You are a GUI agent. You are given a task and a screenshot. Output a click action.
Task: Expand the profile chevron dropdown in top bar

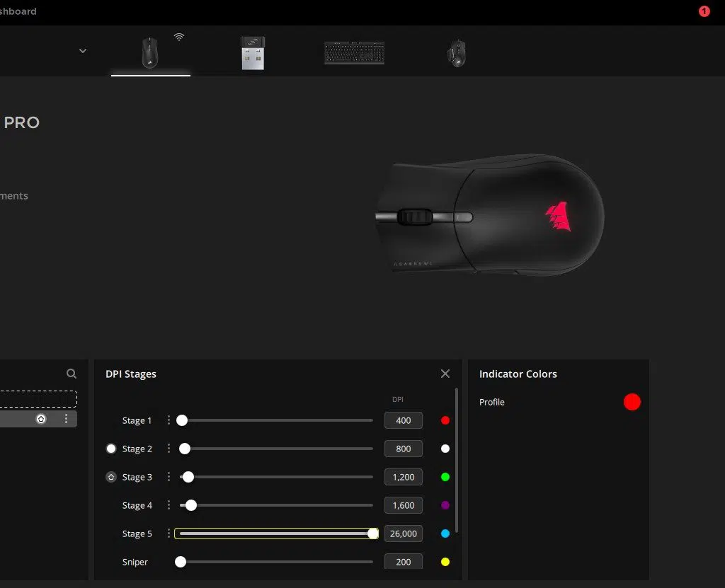pos(83,51)
